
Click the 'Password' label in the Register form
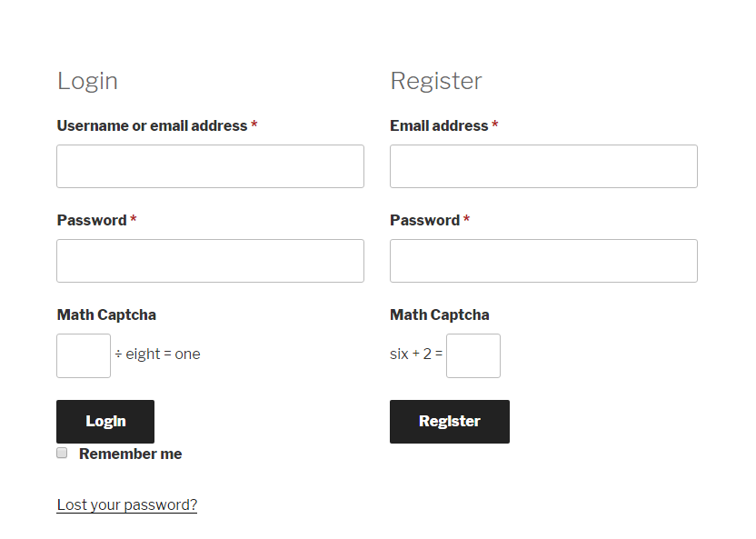click(423, 220)
